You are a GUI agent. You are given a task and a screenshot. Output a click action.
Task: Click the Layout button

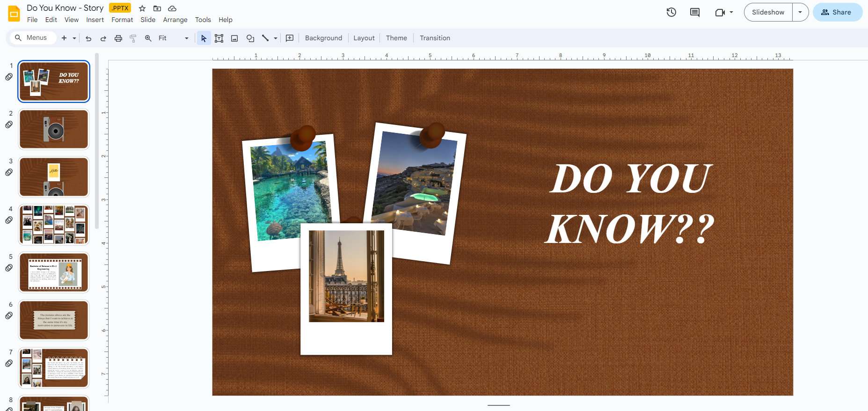click(x=364, y=38)
